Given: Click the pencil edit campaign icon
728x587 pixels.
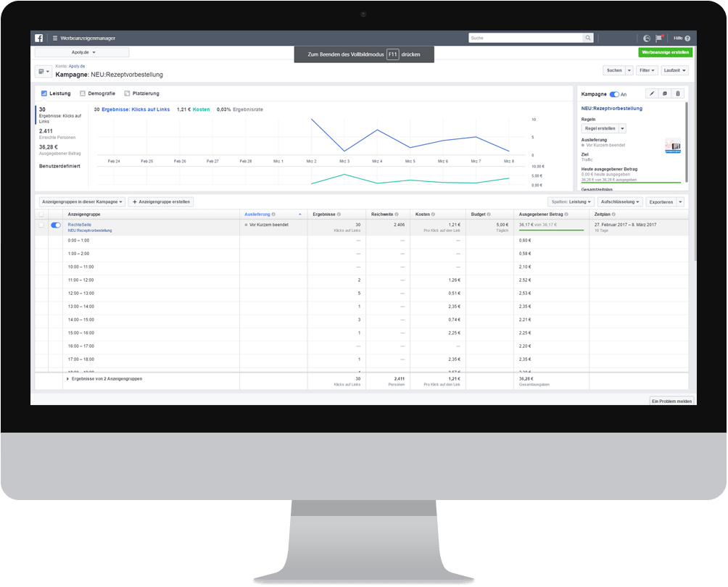Looking at the screenshot, I should (651, 93).
